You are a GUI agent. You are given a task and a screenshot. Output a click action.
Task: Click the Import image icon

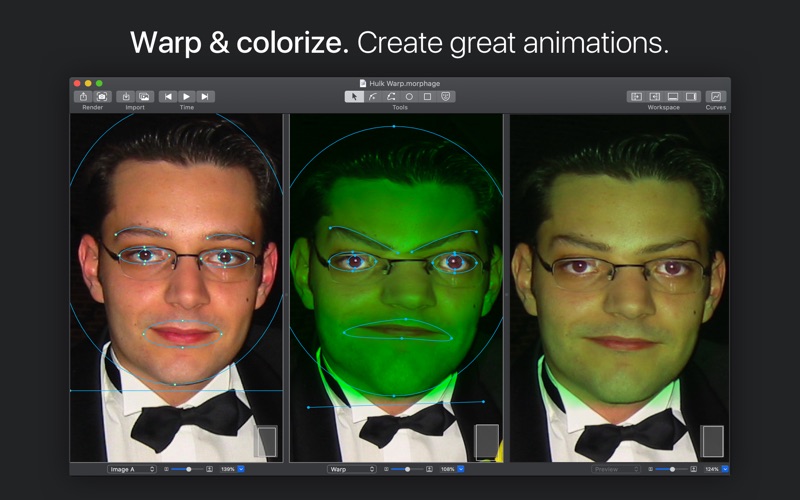coord(144,97)
